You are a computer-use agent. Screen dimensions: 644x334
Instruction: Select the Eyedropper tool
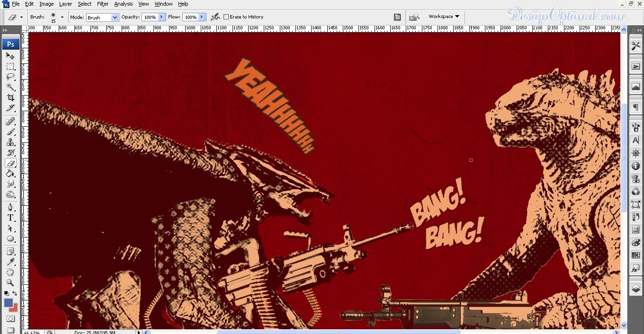(x=10, y=262)
